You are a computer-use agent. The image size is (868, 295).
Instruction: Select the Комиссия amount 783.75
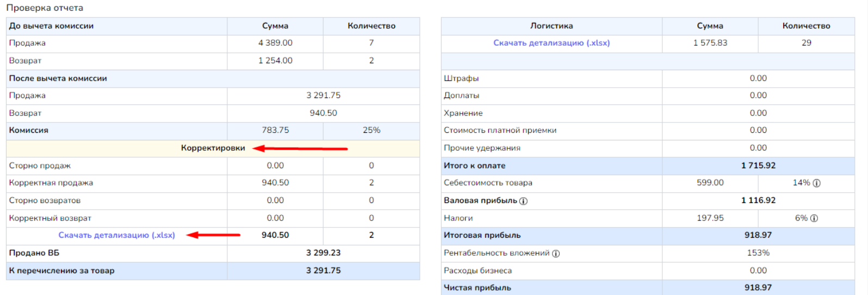tap(275, 130)
